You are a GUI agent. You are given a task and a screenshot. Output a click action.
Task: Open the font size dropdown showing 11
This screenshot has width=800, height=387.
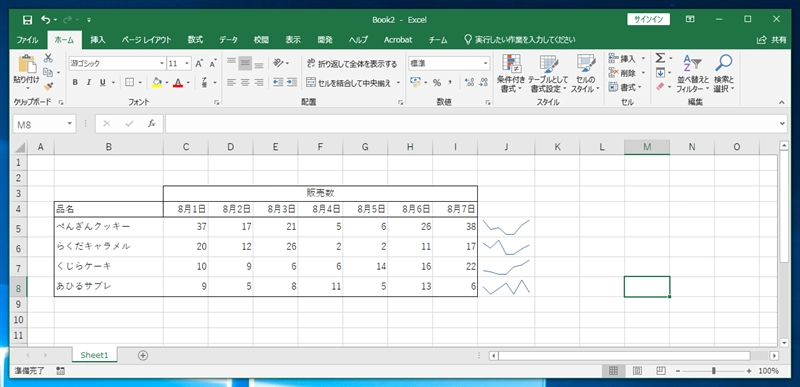click(x=188, y=64)
